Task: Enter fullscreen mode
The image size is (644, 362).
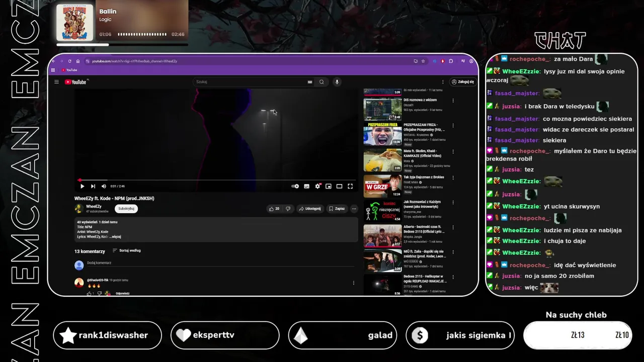Action: pyautogui.click(x=350, y=186)
